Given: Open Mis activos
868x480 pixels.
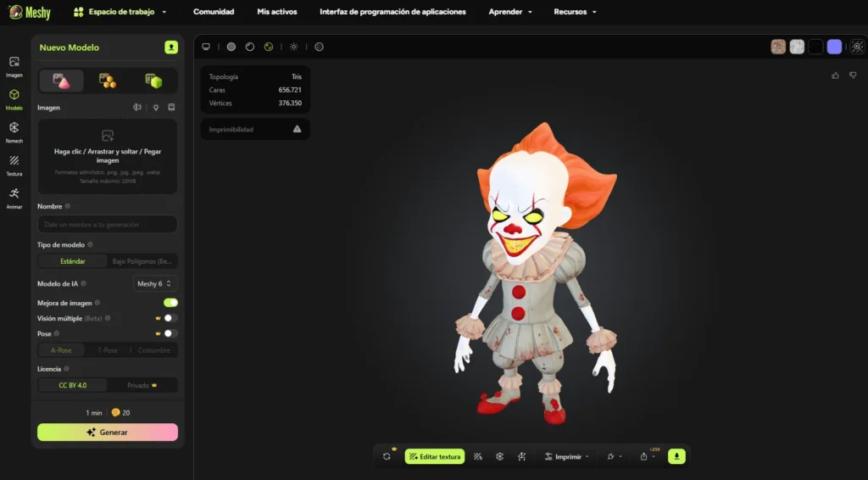Looking at the screenshot, I should (277, 12).
